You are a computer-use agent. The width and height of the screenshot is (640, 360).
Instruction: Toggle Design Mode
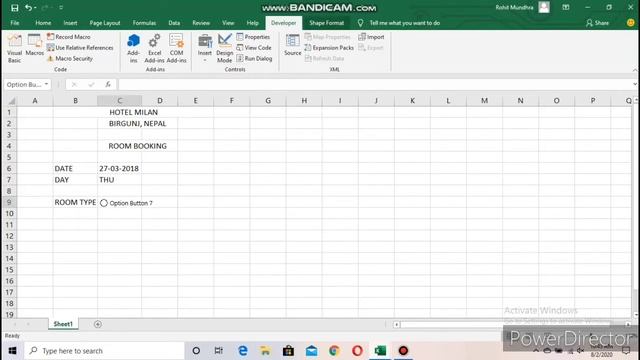point(224,49)
